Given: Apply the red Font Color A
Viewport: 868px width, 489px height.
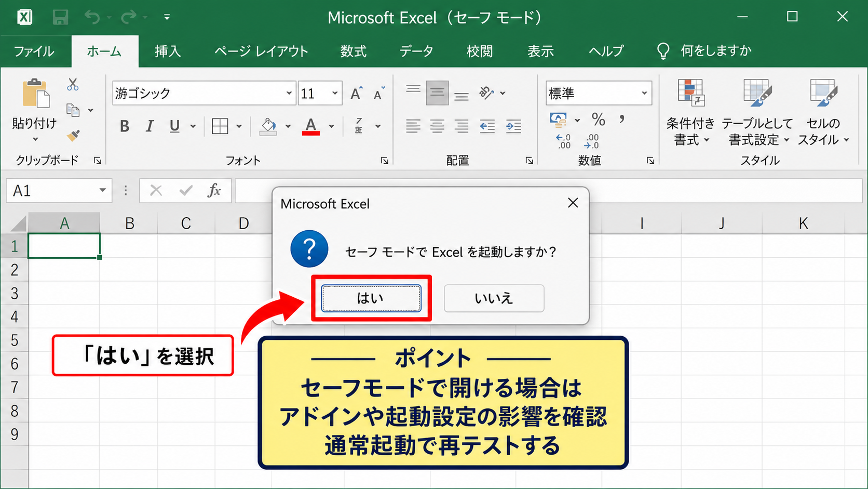Looking at the screenshot, I should click(x=311, y=126).
